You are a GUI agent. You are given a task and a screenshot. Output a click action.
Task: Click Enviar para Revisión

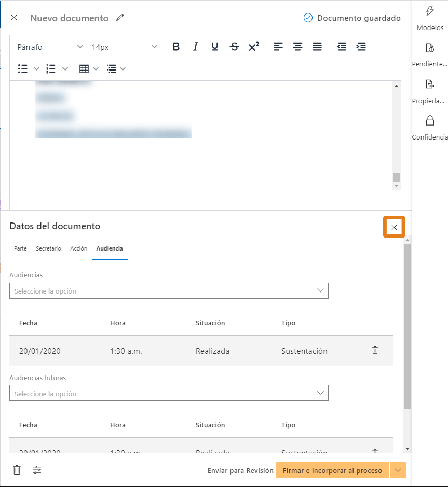[x=240, y=470]
